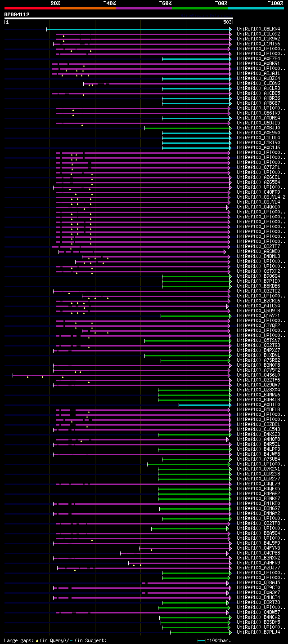The image size is (288, 644).
Task: Follow link UniRef100_B5DEU8
Action: (259, 410)
